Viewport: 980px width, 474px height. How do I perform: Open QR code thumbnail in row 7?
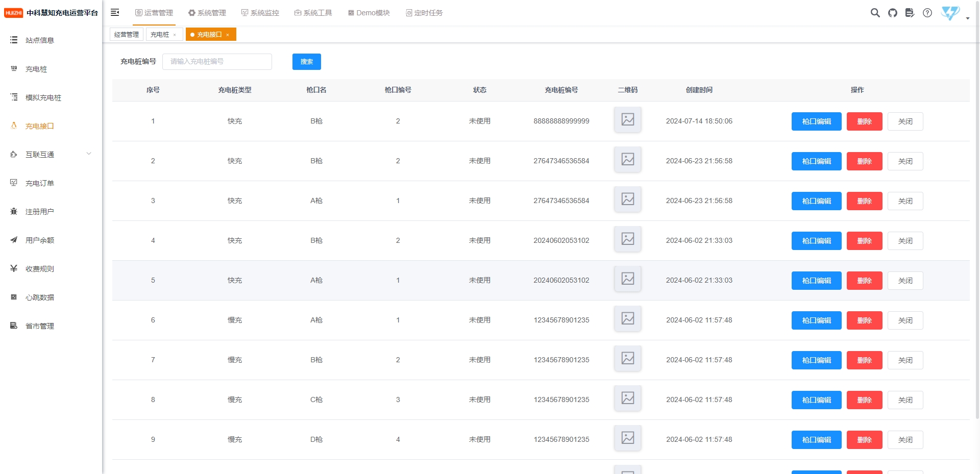coord(628,358)
